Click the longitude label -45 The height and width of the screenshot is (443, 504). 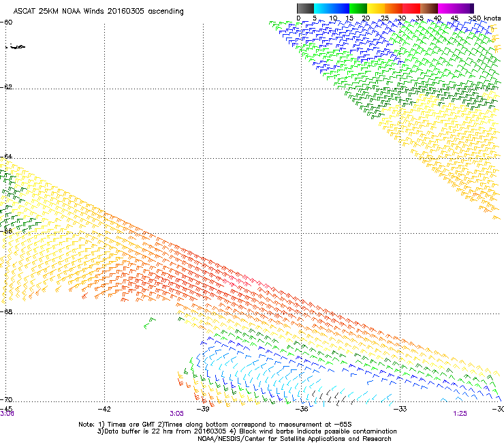coord(6,409)
